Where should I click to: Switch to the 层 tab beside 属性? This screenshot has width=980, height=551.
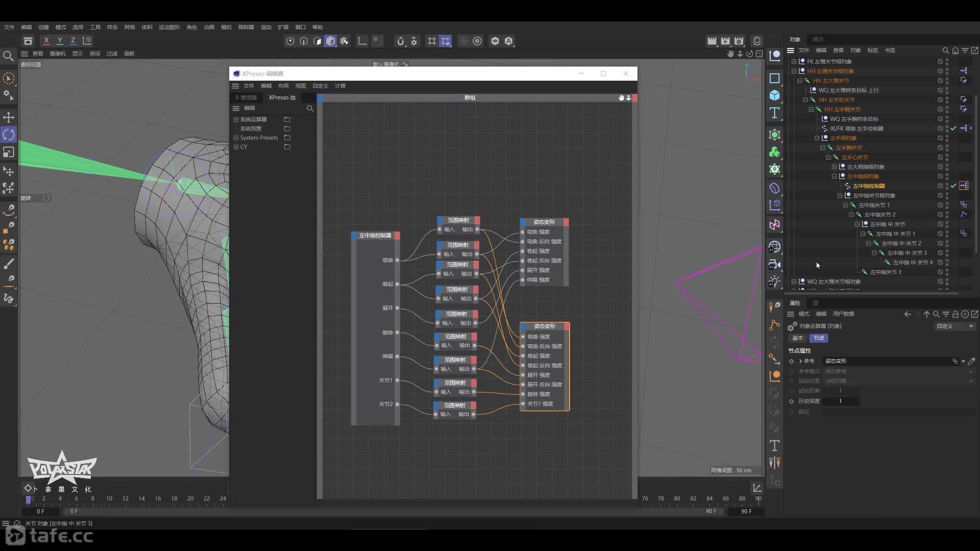815,303
